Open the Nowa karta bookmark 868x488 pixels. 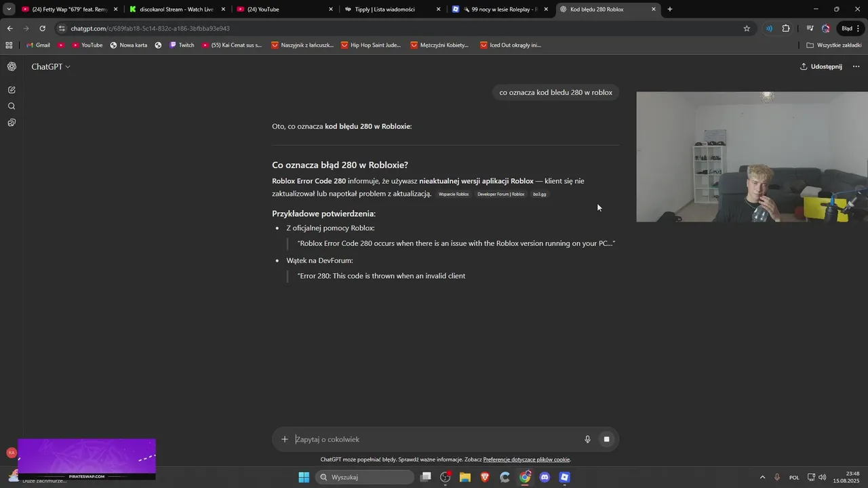(x=128, y=45)
